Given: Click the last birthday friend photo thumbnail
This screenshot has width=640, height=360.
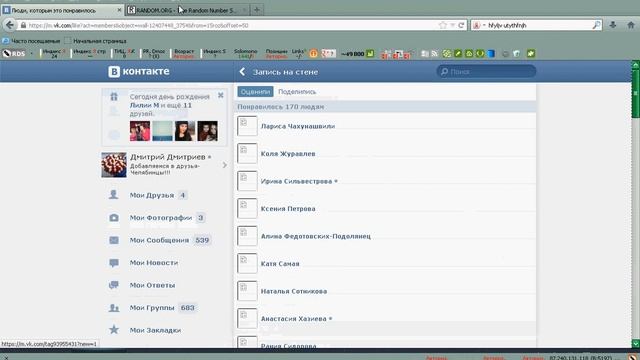Looking at the screenshot, I should 207,131.
